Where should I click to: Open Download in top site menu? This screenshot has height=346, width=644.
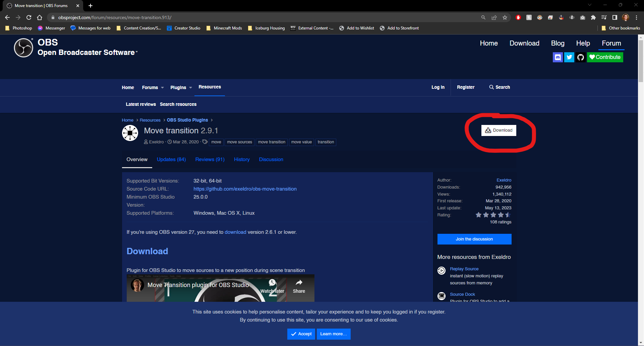[x=524, y=43]
